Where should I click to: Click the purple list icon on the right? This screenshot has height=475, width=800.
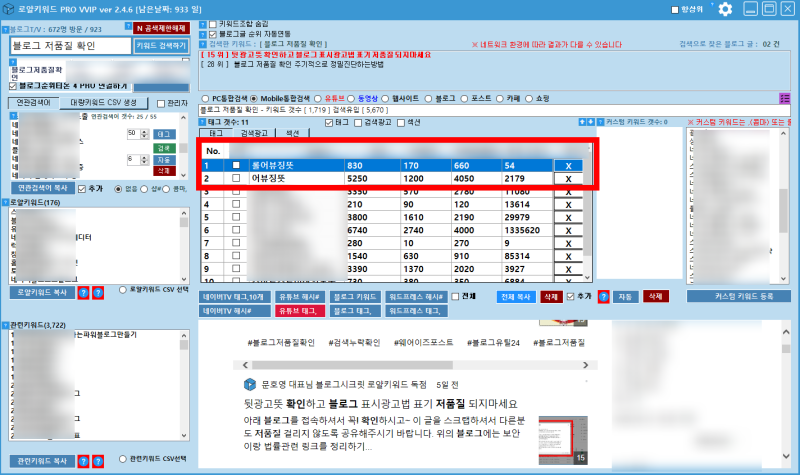[785, 98]
